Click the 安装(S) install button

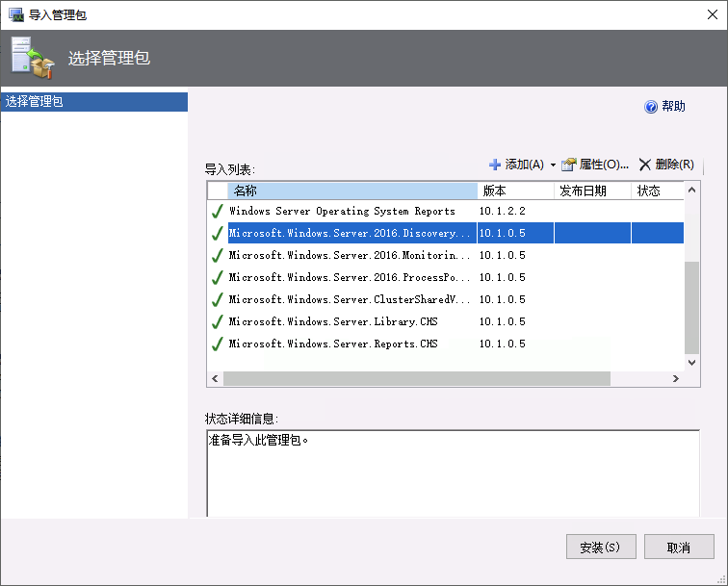tap(601, 547)
